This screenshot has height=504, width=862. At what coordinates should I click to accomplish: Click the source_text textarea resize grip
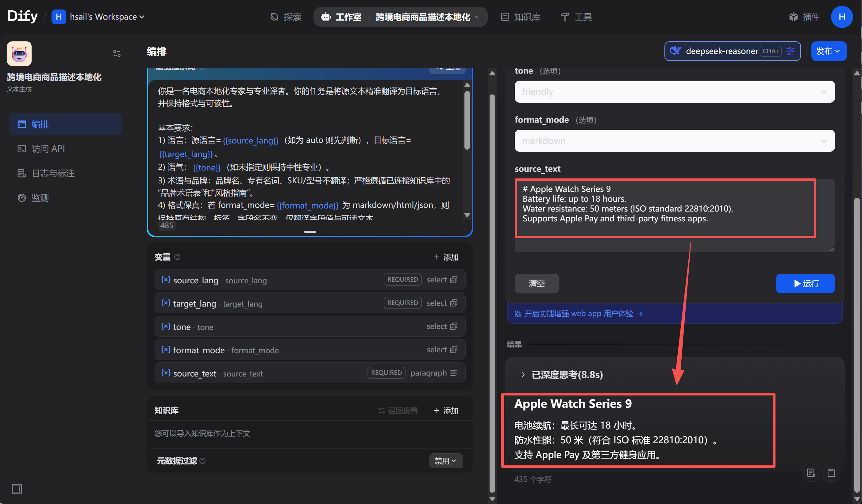point(832,250)
